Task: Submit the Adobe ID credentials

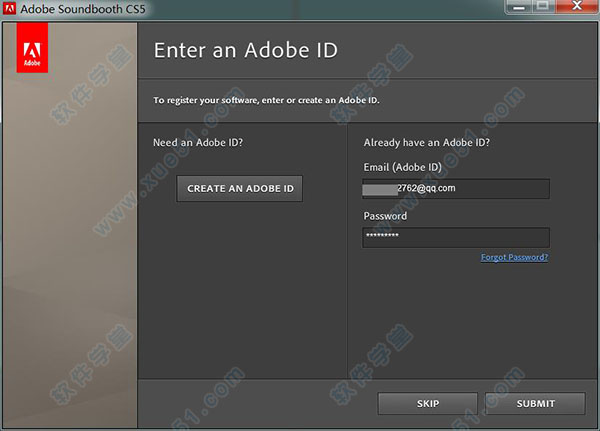Action: (x=535, y=403)
